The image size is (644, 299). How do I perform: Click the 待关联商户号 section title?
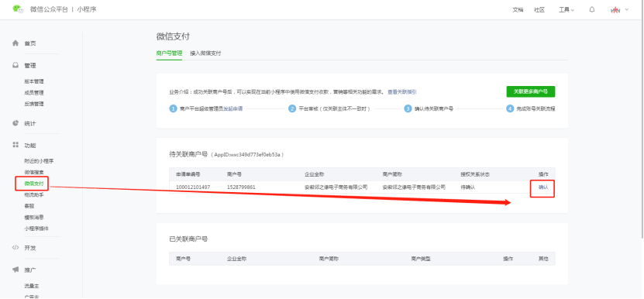(x=188, y=154)
